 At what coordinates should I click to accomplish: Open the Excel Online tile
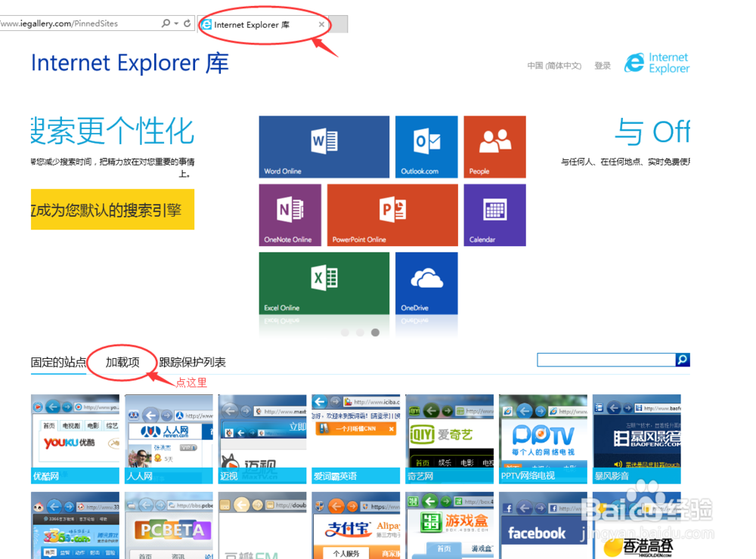coord(324,283)
